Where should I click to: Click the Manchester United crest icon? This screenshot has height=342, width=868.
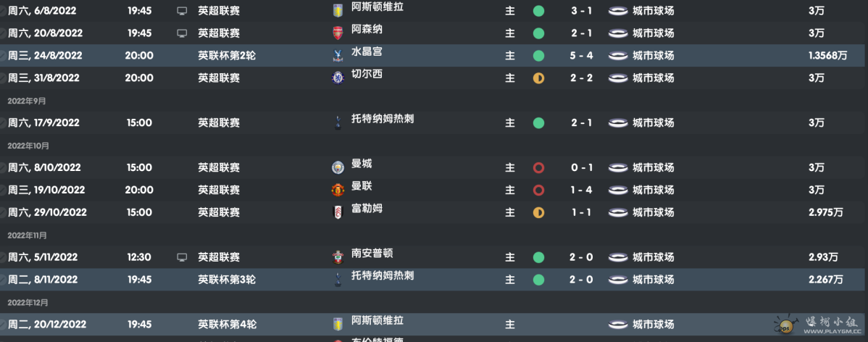pyautogui.click(x=337, y=190)
